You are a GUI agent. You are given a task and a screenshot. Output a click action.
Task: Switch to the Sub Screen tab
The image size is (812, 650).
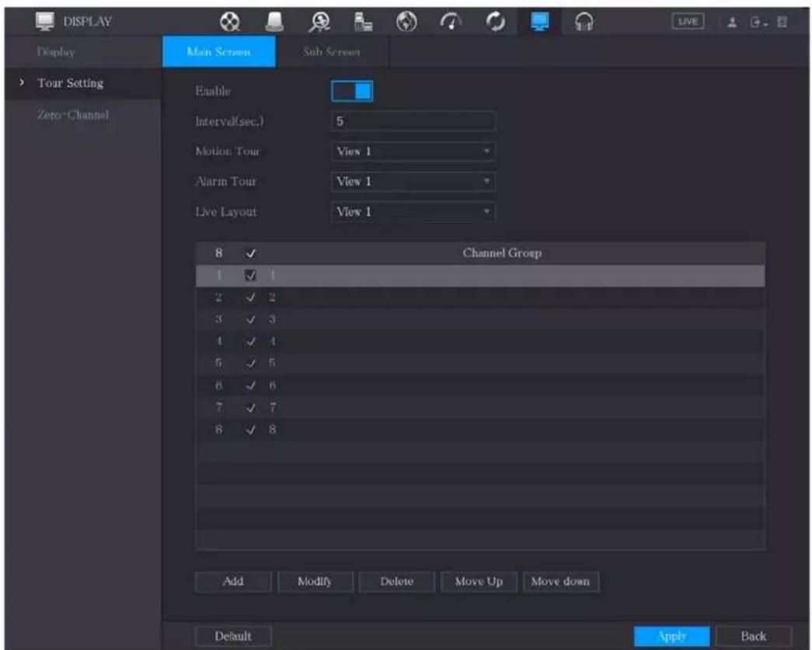click(332, 52)
